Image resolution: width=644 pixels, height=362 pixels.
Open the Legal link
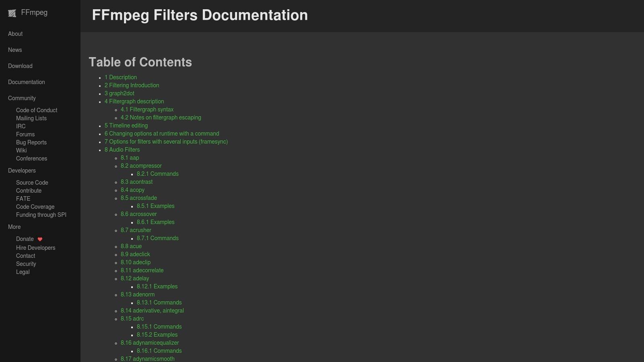23,272
